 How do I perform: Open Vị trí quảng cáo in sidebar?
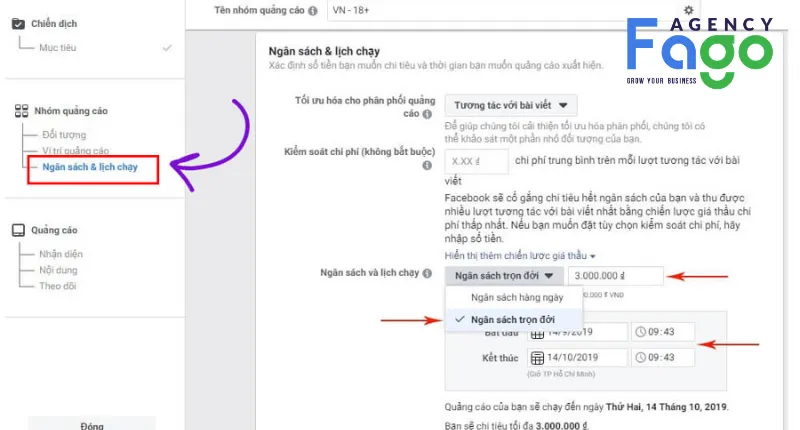click(x=76, y=150)
